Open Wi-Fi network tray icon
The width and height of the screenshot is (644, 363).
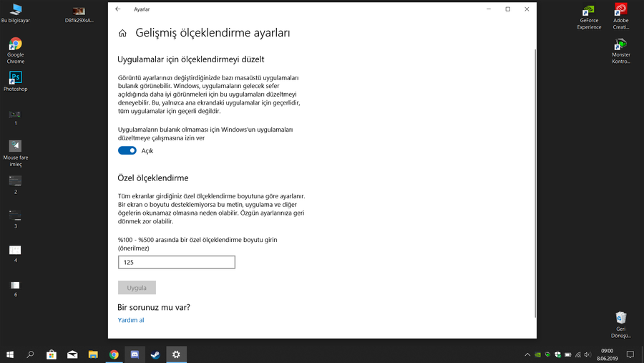point(578,354)
